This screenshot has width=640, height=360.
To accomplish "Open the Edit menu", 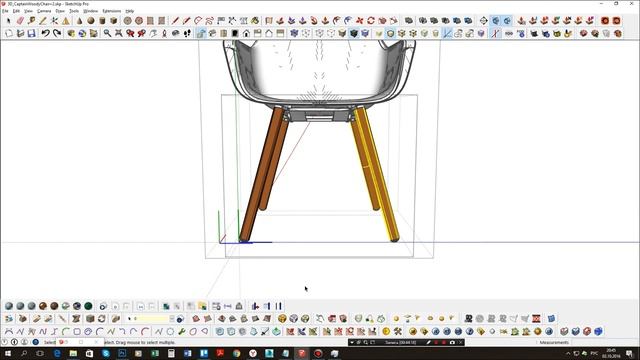I will [16, 11].
